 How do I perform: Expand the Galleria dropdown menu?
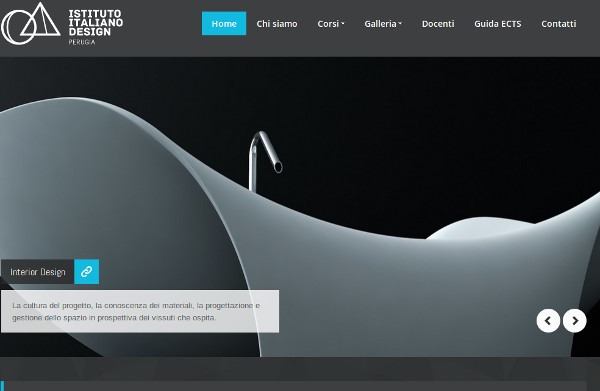[383, 24]
